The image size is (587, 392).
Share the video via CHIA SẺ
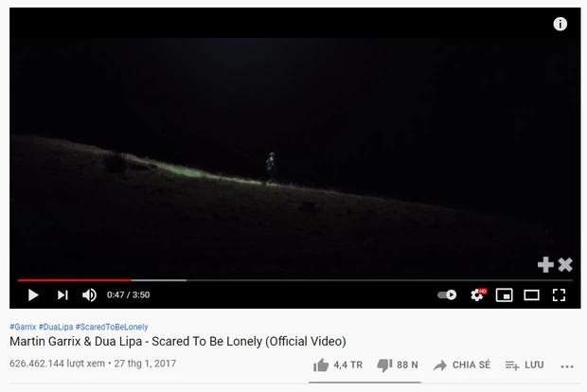click(462, 365)
